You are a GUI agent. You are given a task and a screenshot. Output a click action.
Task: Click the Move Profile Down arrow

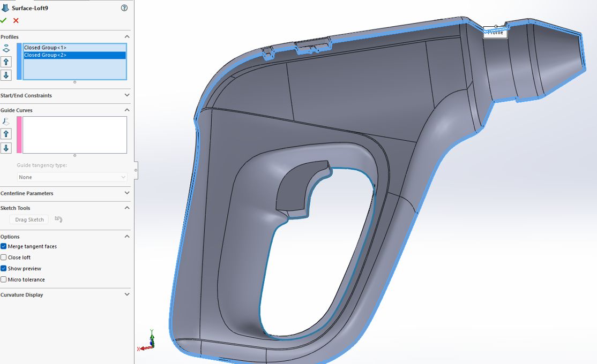coord(6,75)
